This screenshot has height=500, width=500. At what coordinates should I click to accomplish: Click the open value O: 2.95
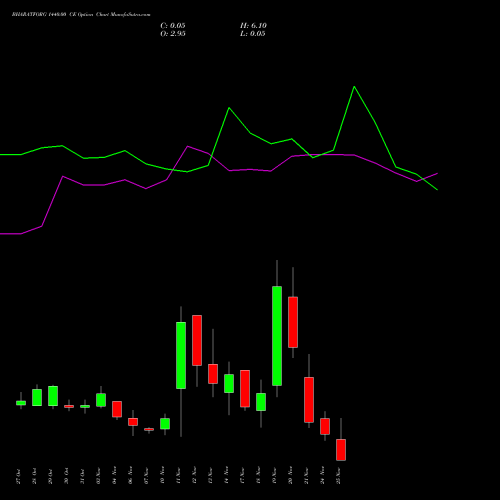[173, 34]
